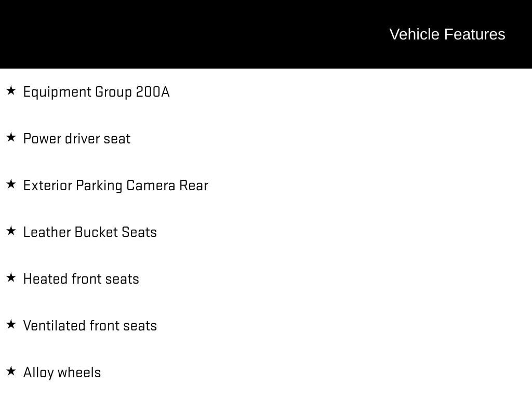
Task: Select the Power driver seat feature
Action: pyautogui.click(x=77, y=139)
